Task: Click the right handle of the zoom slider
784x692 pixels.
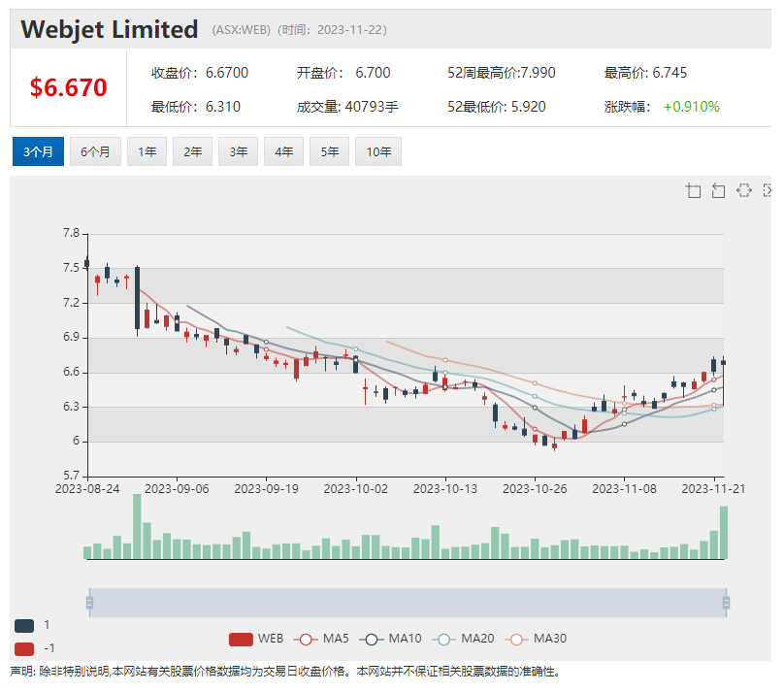Action: [725, 603]
